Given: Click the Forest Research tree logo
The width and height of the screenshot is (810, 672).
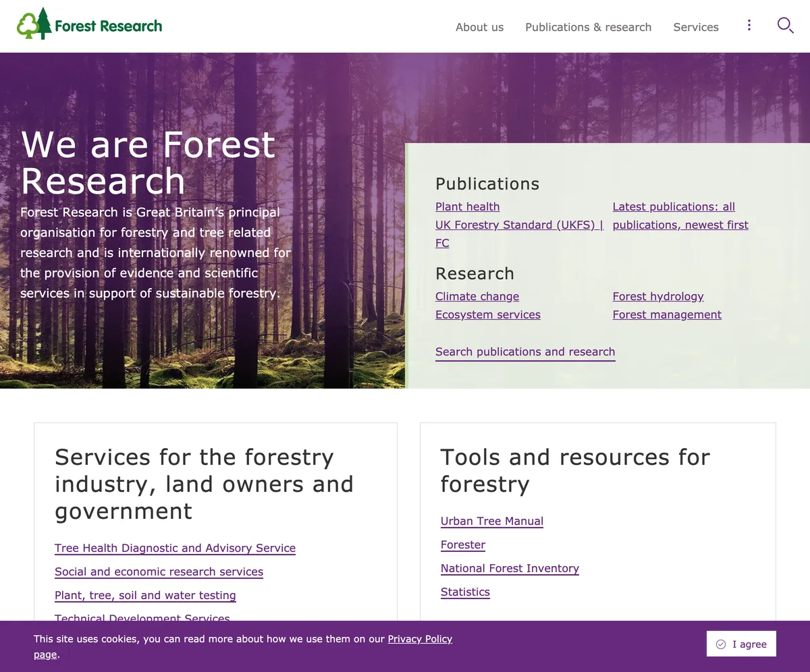Looking at the screenshot, I should (90, 24).
